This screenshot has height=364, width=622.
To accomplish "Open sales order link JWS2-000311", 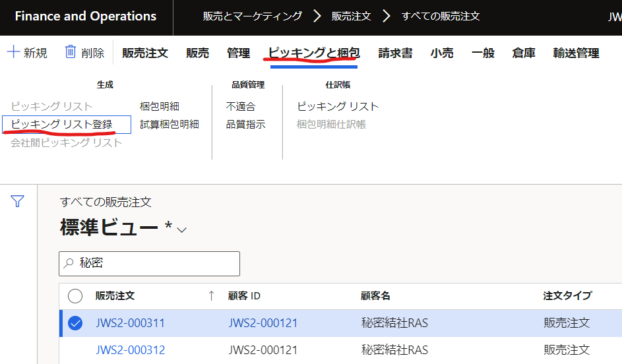I will (130, 323).
